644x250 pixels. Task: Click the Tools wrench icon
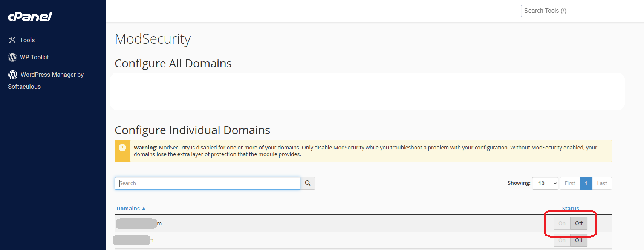[x=12, y=40]
